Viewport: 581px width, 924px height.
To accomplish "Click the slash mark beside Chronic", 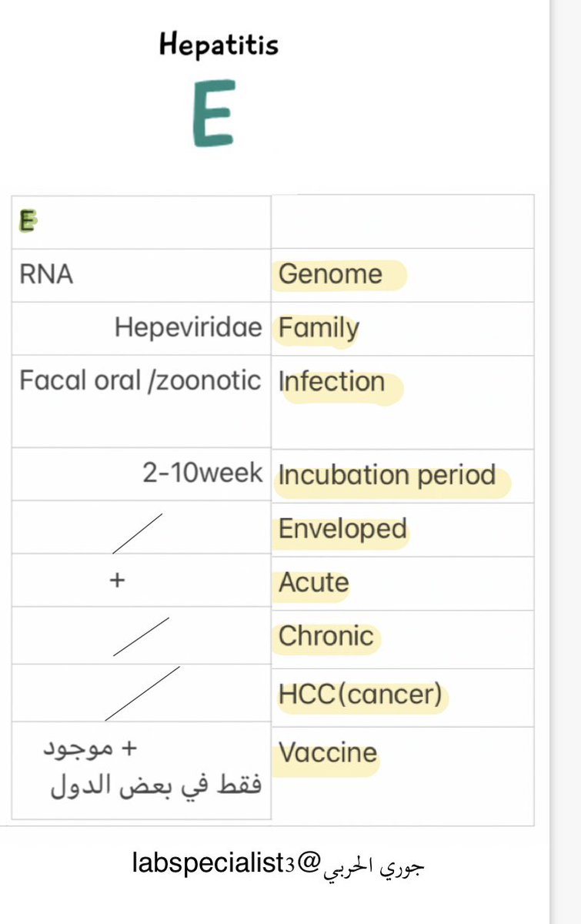I will click(141, 637).
